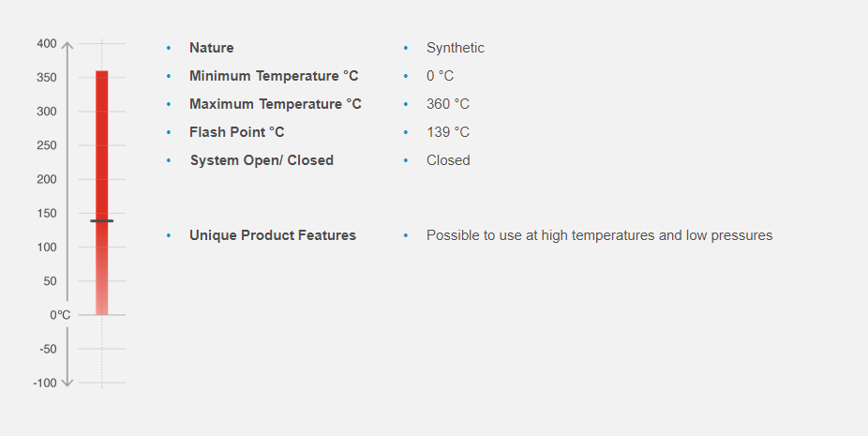Click the 139 °C flash point value
Image resolution: width=868 pixels, height=436 pixels.
(448, 132)
